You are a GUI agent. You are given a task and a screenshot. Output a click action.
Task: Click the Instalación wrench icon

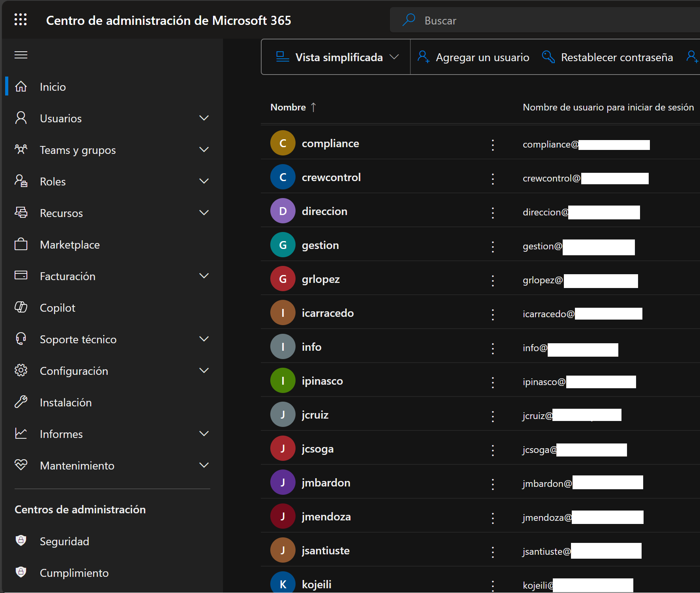point(21,402)
